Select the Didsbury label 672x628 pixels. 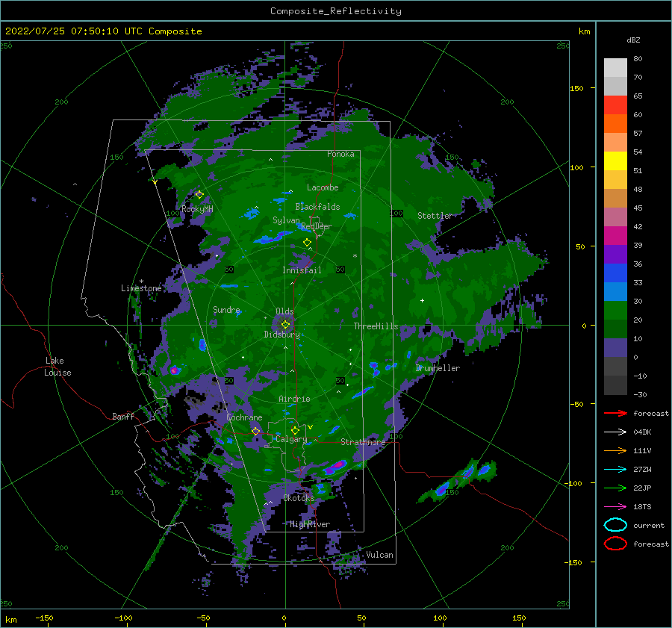click(x=281, y=335)
